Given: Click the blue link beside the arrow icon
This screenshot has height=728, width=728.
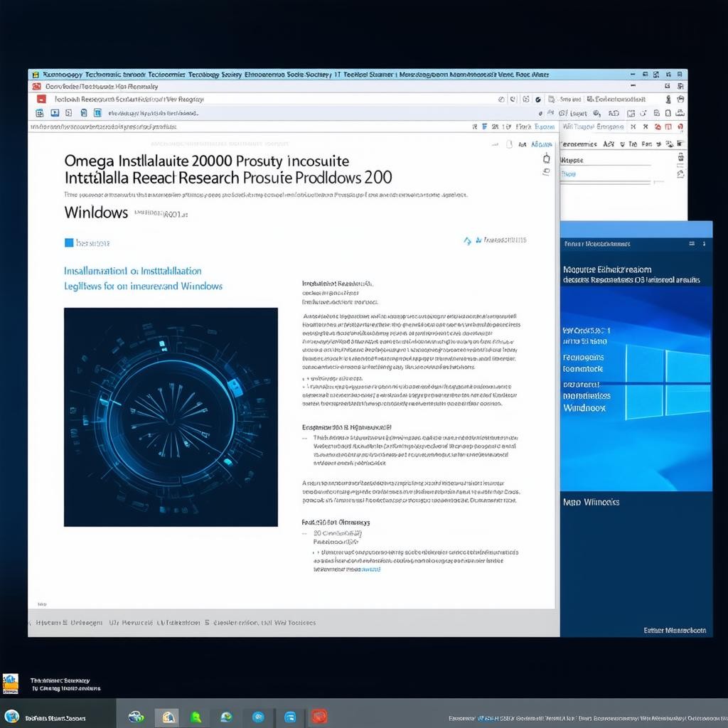Looking at the screenshot, I should point(505,240).
